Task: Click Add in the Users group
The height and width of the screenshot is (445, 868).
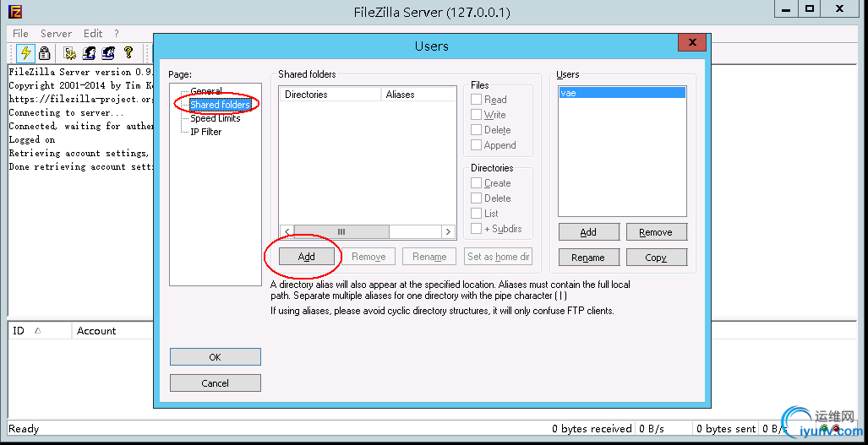Action: (589, 232)
